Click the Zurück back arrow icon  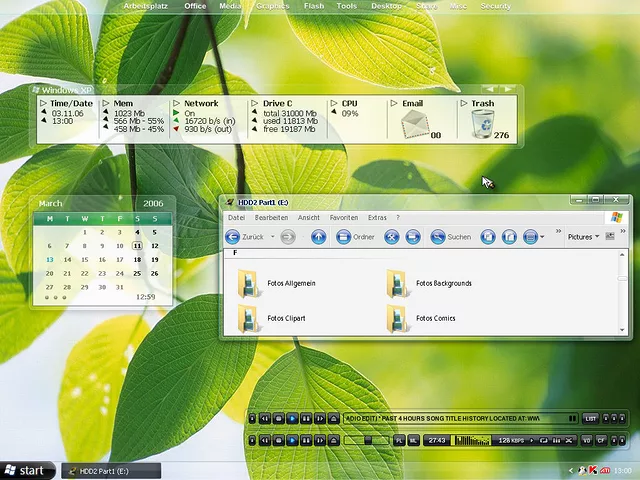tap(232, 237)
